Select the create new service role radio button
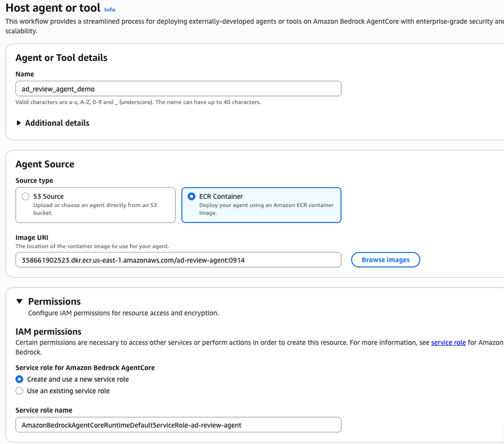The width and height of the screenshot is (504, 444). (x=20, y=379)
